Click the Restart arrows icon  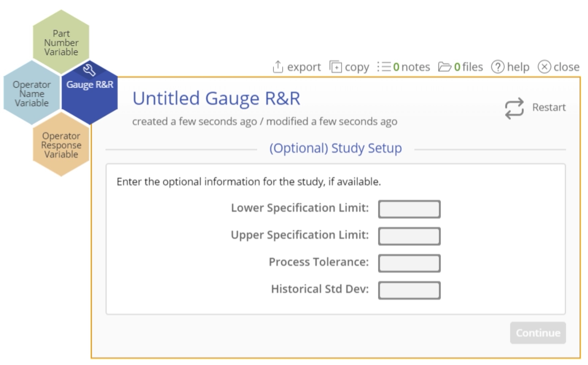514,108
